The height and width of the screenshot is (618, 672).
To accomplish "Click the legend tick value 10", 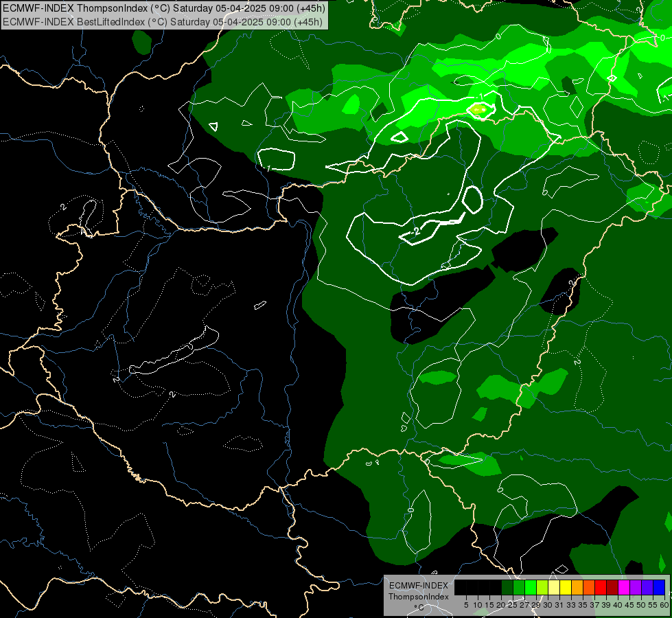I will tap(478, 605).
